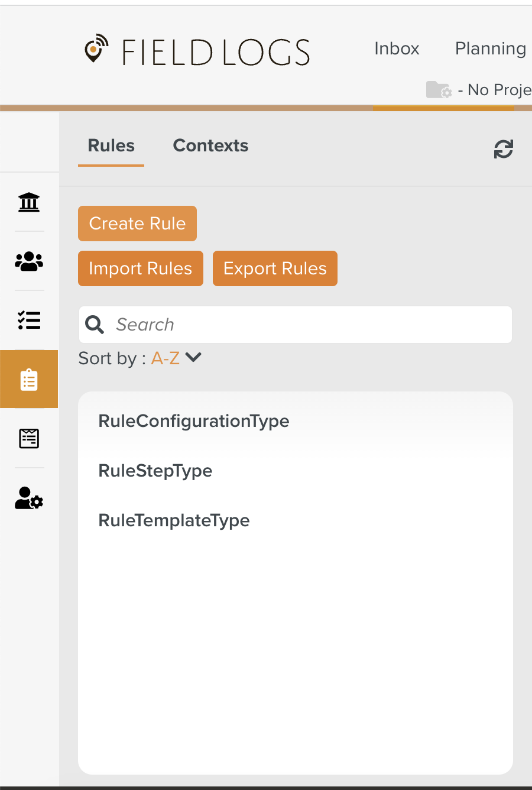Open Inbox from the top menu
Screen dimensions: 532x790
pos(397,48)
